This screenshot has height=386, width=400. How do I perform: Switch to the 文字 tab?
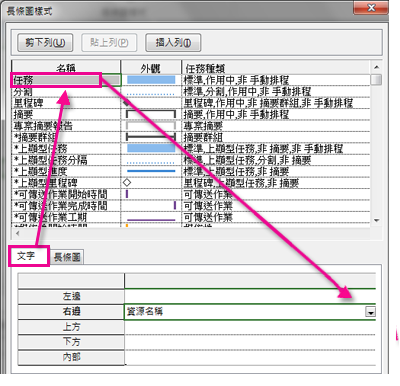tap(29, 256)
